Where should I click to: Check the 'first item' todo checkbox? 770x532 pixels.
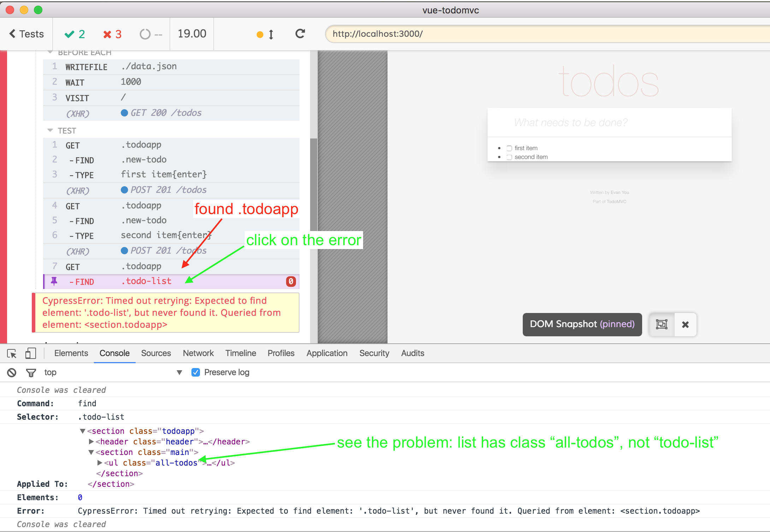[x=509, y=148]
